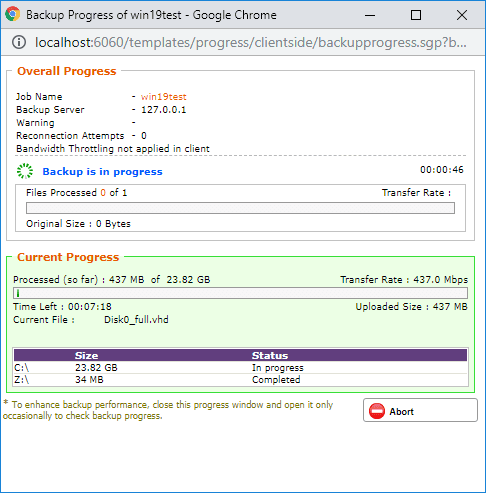Click the overall files progress bar
486x493 pixels.
tap(240, 208)
